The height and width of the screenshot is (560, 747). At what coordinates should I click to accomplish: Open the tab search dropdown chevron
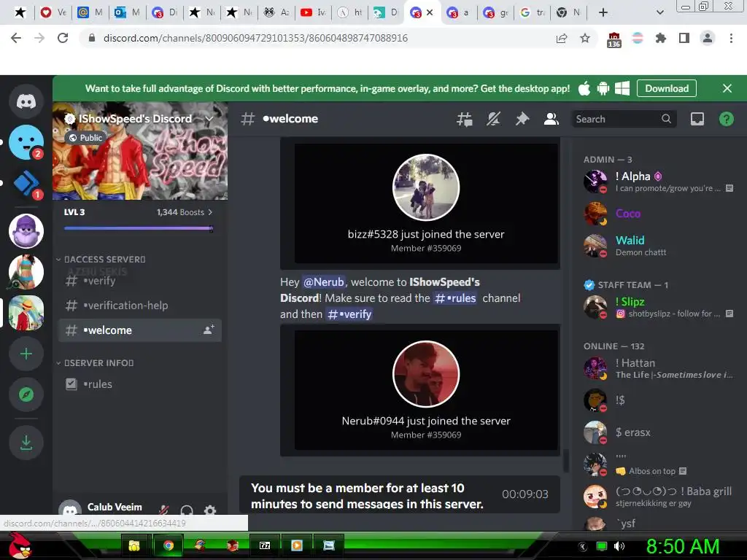(x=659, y=12)
